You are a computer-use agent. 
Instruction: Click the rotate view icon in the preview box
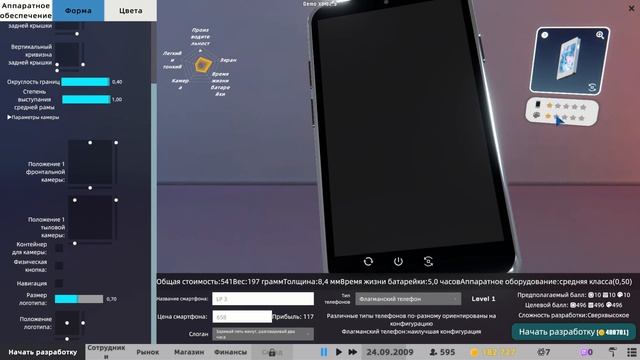[592, 87]
